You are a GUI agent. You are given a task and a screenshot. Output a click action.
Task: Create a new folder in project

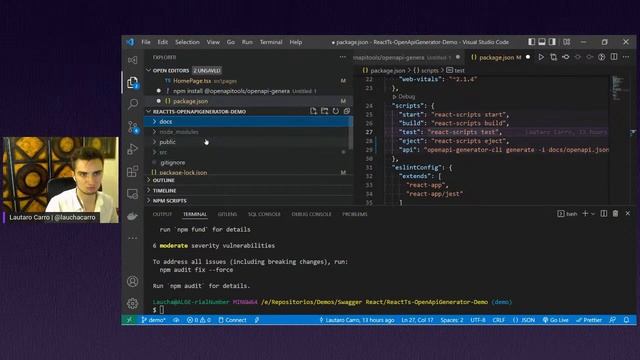(x=324, y=111)
